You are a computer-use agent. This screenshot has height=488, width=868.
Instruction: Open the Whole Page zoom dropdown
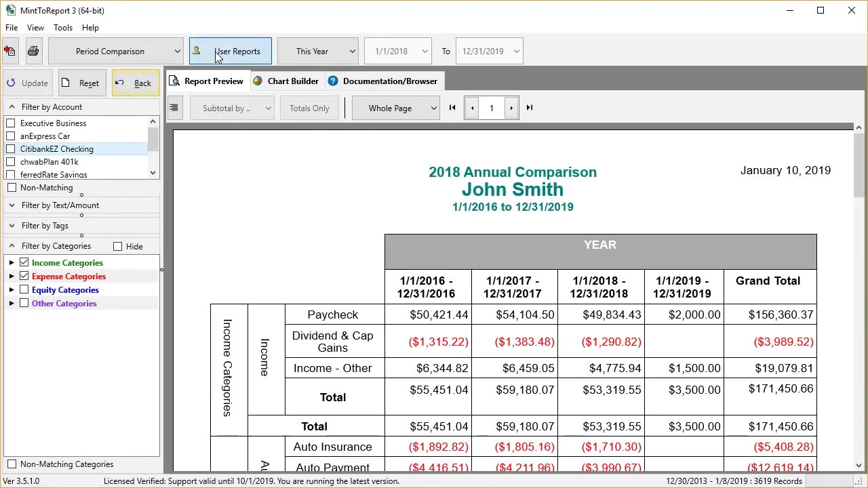click(x=396, y=108)
